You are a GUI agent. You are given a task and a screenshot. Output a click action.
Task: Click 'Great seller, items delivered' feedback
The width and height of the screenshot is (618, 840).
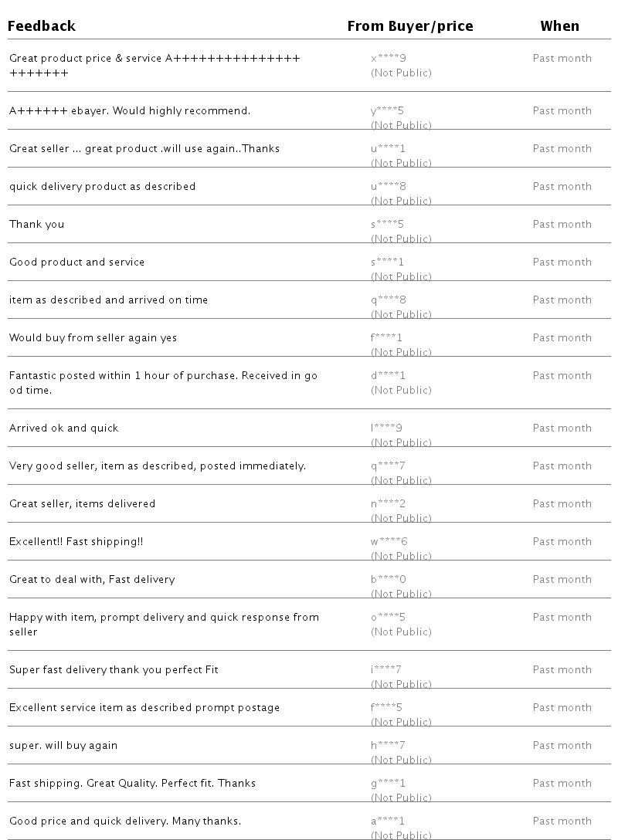[82, 503]
